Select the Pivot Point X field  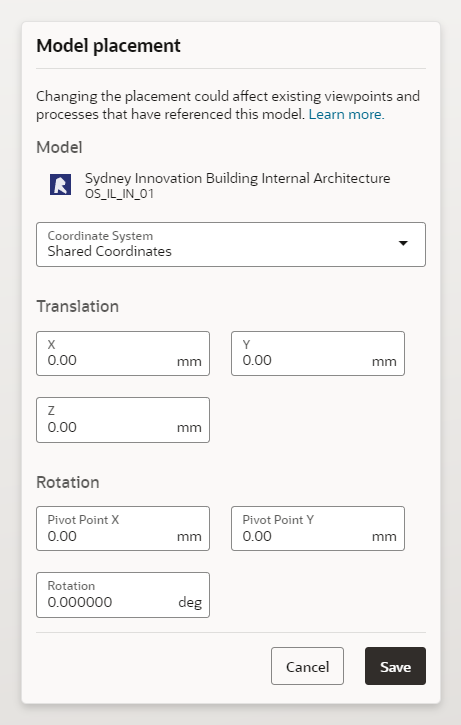(123, 528)
